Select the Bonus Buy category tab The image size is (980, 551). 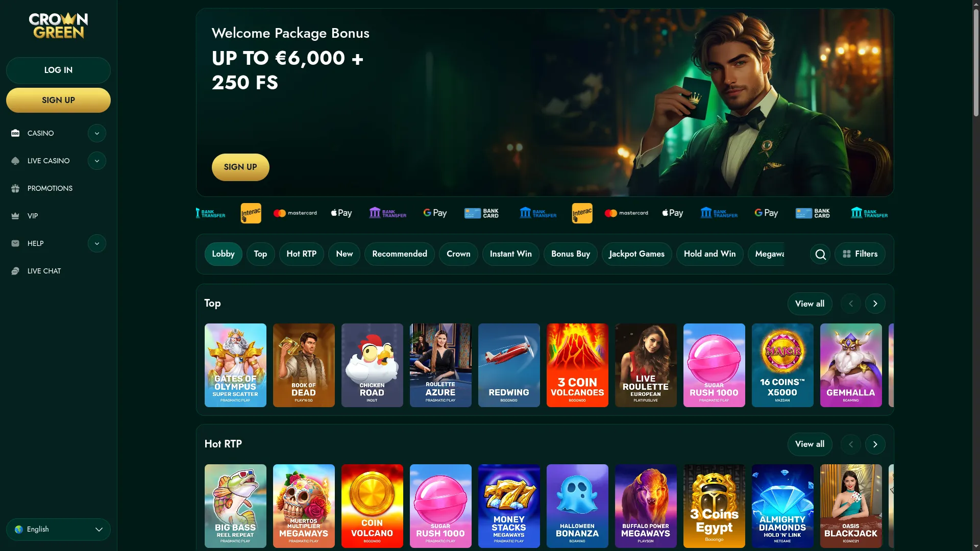click(570, 254)
